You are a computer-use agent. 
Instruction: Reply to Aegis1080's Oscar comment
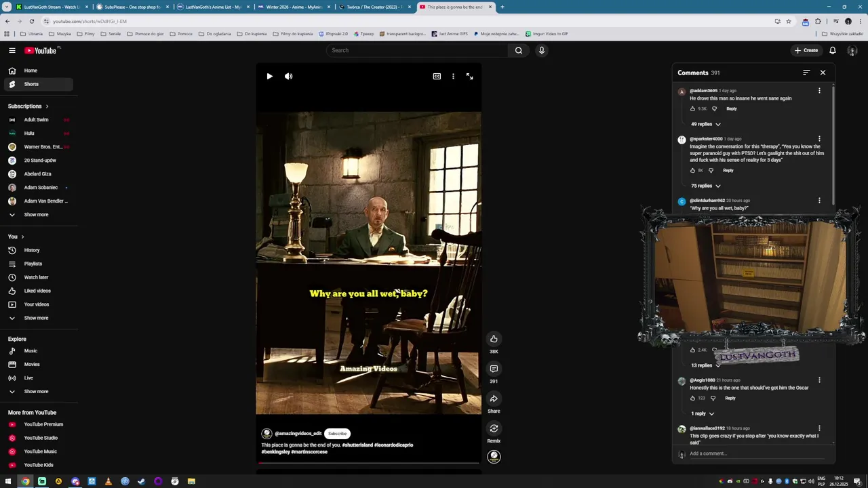coord(730,398)
